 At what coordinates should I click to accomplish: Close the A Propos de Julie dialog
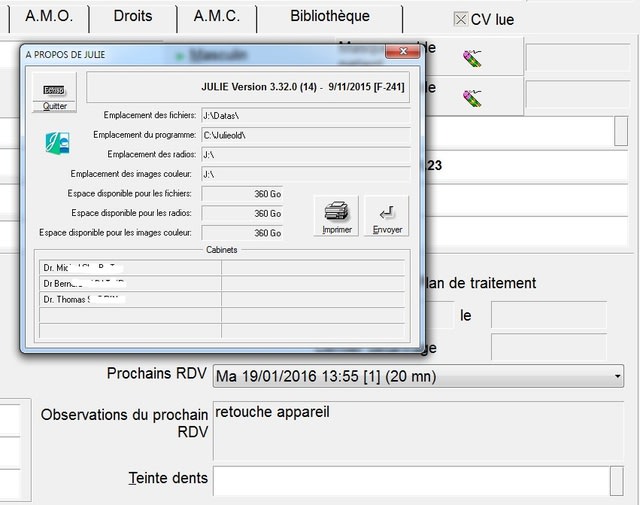coord(402,52)
